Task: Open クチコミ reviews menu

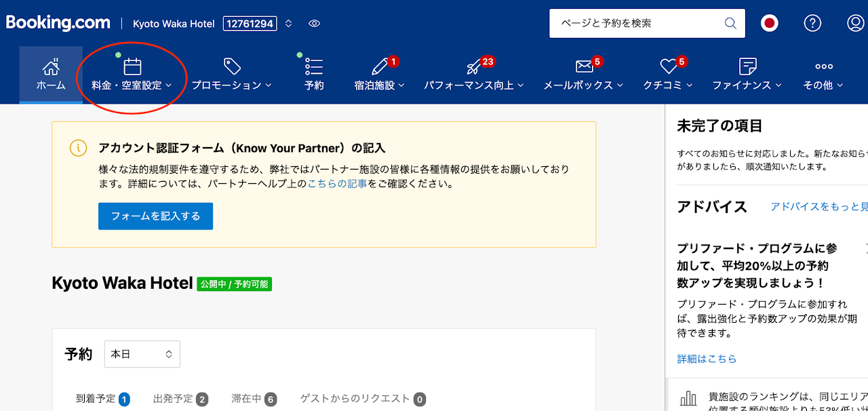Action: tap(668, 75)
